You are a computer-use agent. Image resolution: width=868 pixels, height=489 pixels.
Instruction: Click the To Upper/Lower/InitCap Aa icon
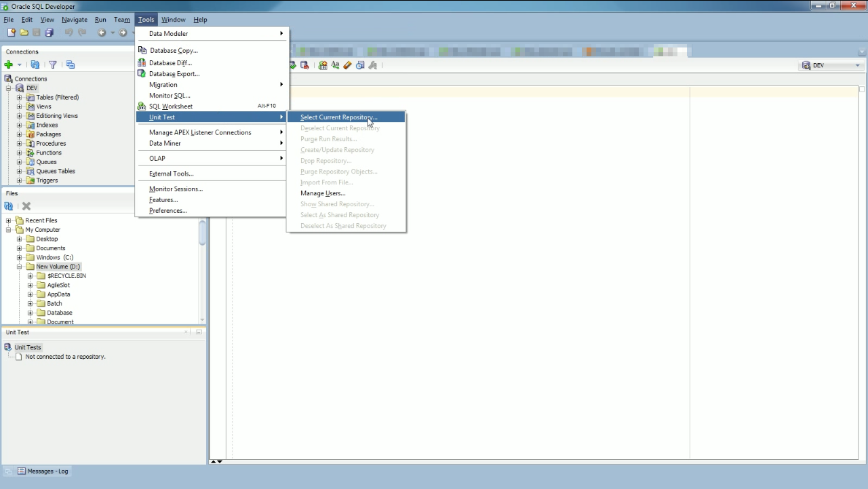(335, 65)
